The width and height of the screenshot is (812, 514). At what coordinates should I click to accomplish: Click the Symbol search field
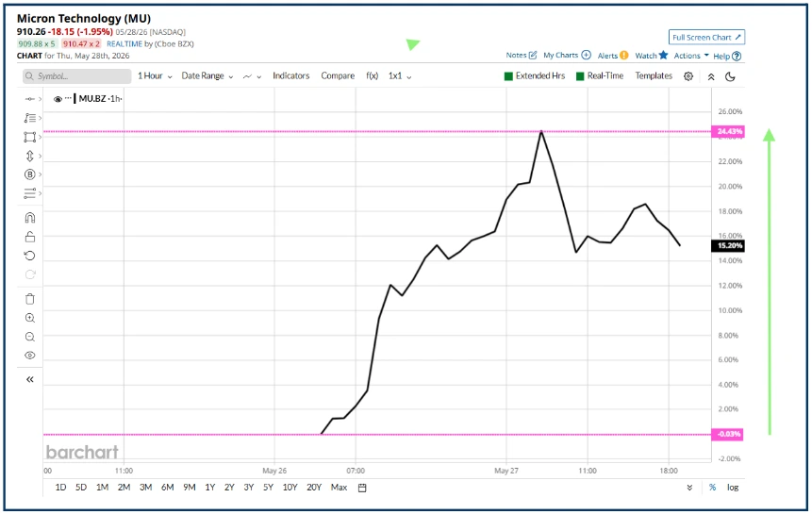(77, 76)
